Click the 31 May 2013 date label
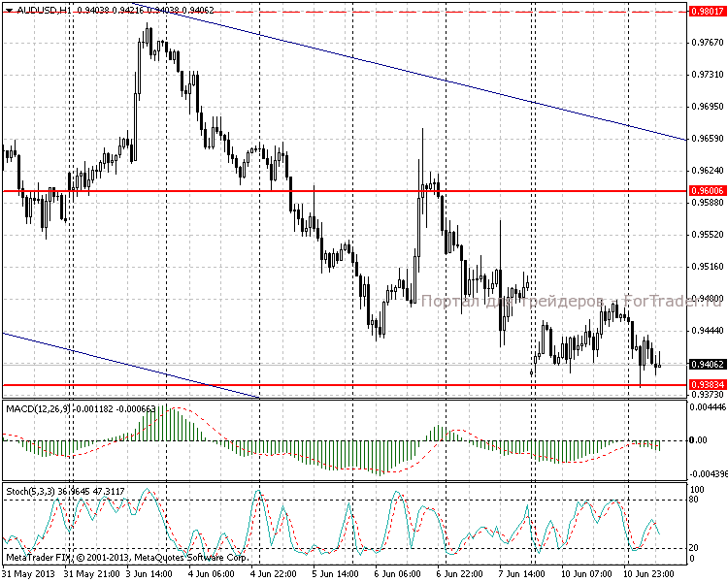 [28, 574]
